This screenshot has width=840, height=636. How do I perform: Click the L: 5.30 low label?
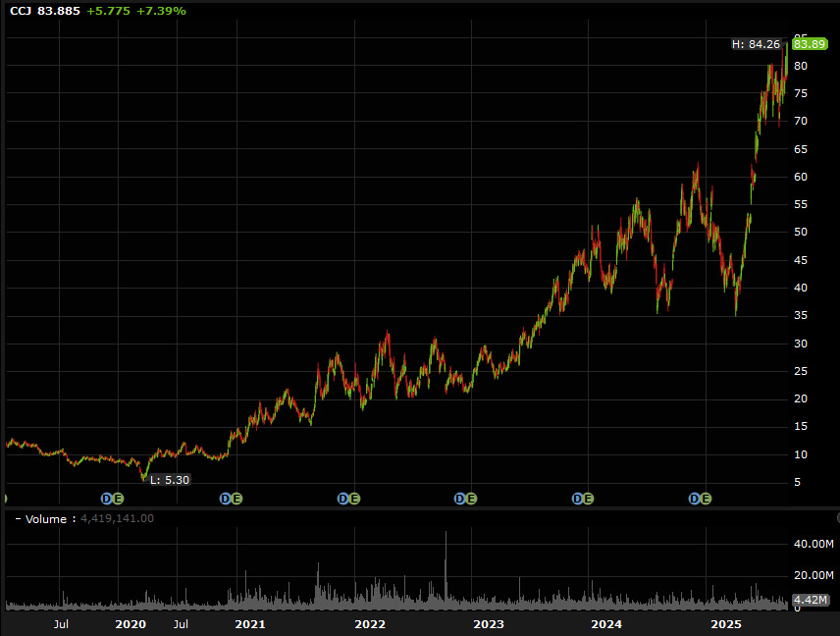click(170, 480)
